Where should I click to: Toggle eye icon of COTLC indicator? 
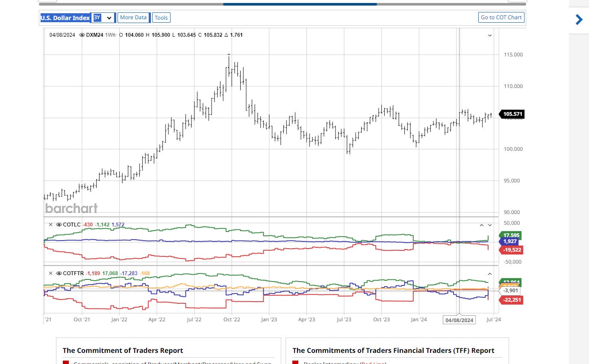(59, 225)
